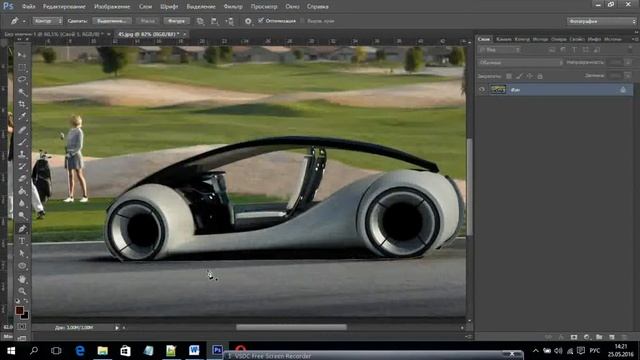640x360 pixels.
Task: Select the Eraser tool
Action: [22, 179]
